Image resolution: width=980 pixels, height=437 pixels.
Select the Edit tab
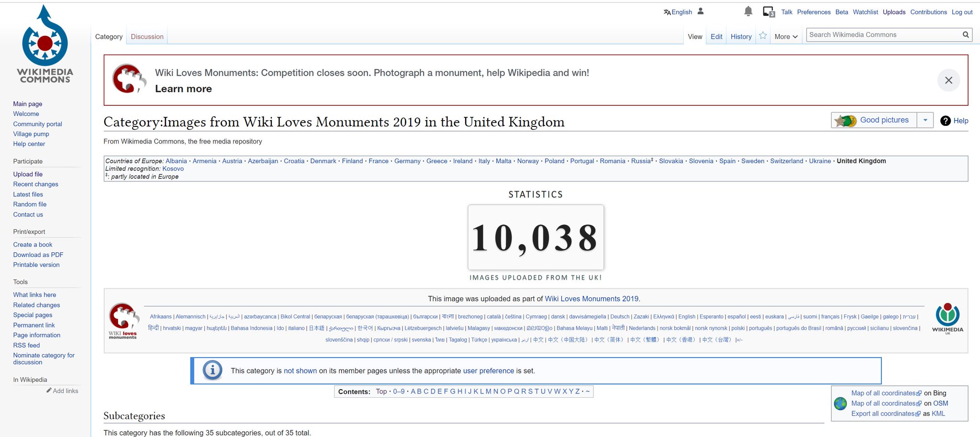point(716,36)
